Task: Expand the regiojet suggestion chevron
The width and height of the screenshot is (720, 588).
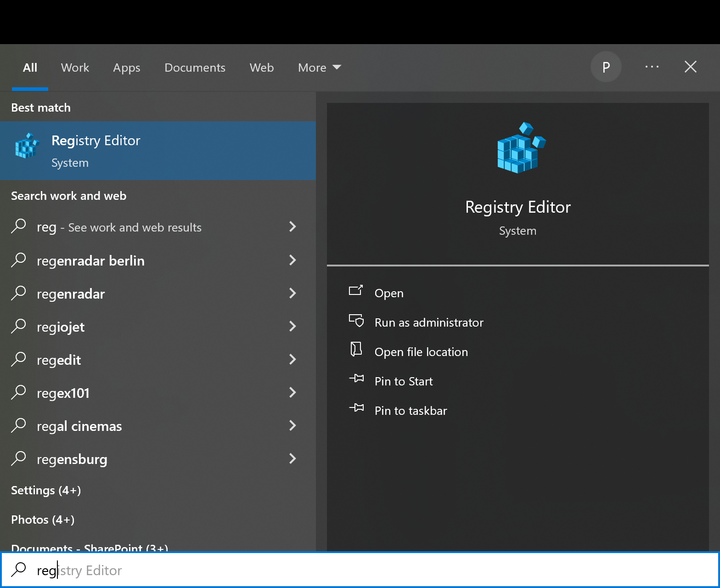Action: 292,326
